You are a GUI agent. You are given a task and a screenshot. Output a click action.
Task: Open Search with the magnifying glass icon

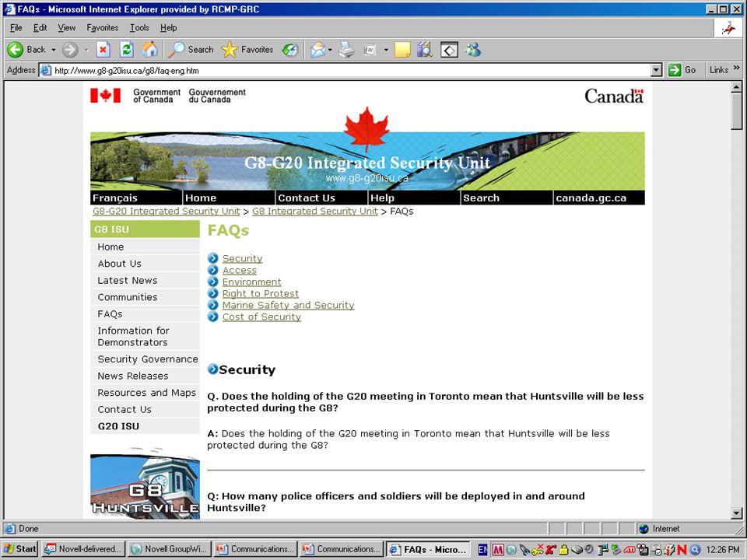click(x=177, y=50)
